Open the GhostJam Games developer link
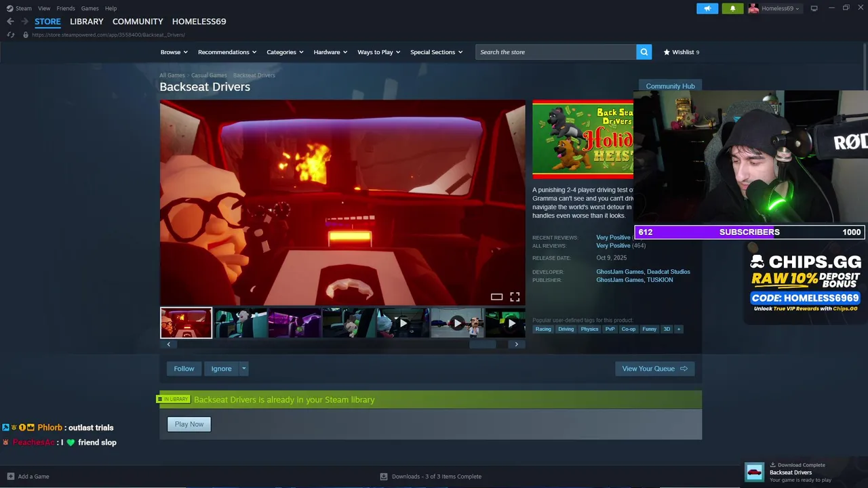The width and height of the screenshot is (868, 488). click(x=620, y=272)
